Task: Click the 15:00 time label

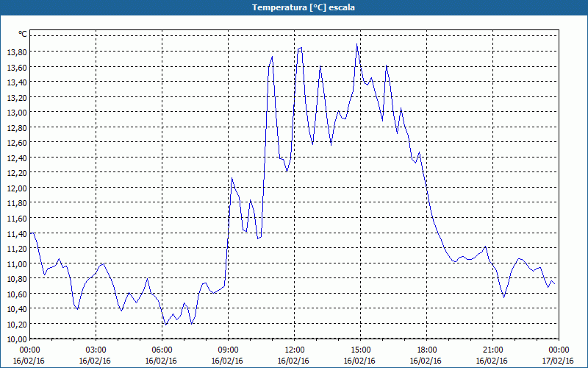Action: click(x=360, y=350)
